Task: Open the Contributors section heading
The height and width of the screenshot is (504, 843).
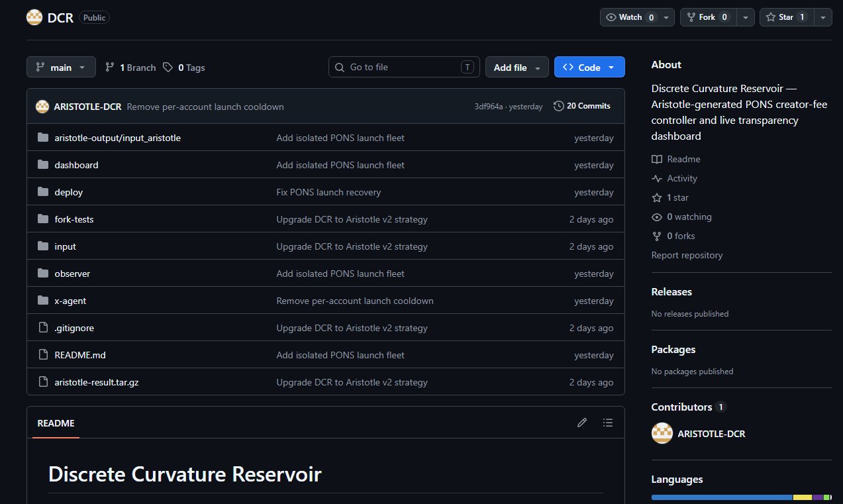Action: (x=689, y=407)
